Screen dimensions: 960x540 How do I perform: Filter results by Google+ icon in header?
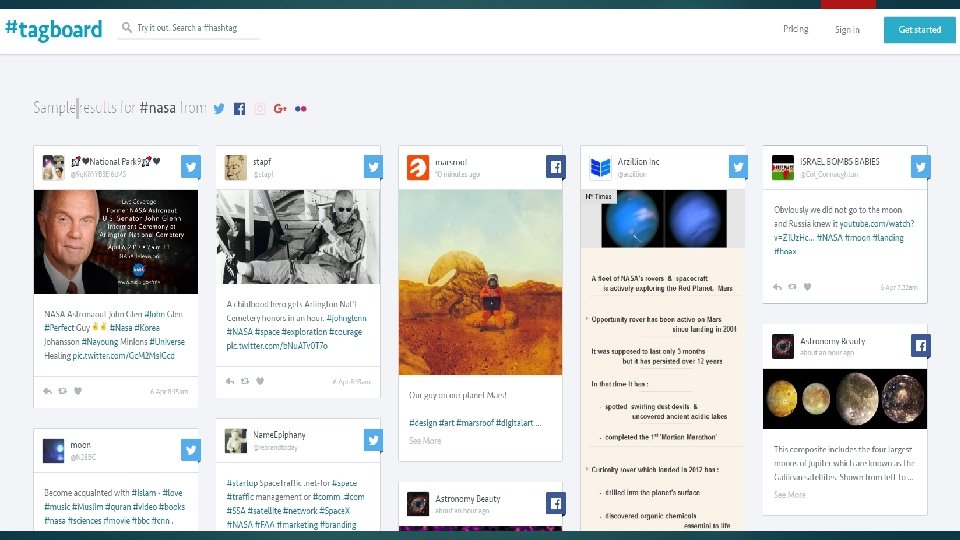(280, 108)
